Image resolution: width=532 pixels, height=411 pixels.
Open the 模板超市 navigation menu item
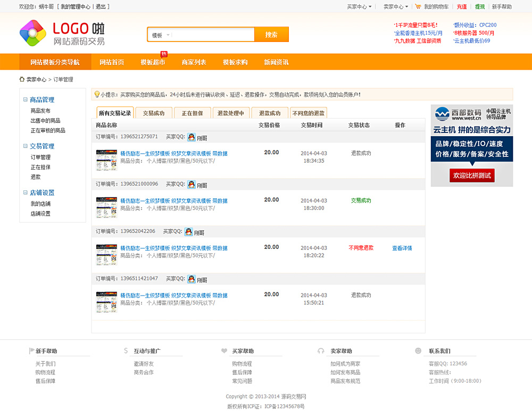point(153,62)
